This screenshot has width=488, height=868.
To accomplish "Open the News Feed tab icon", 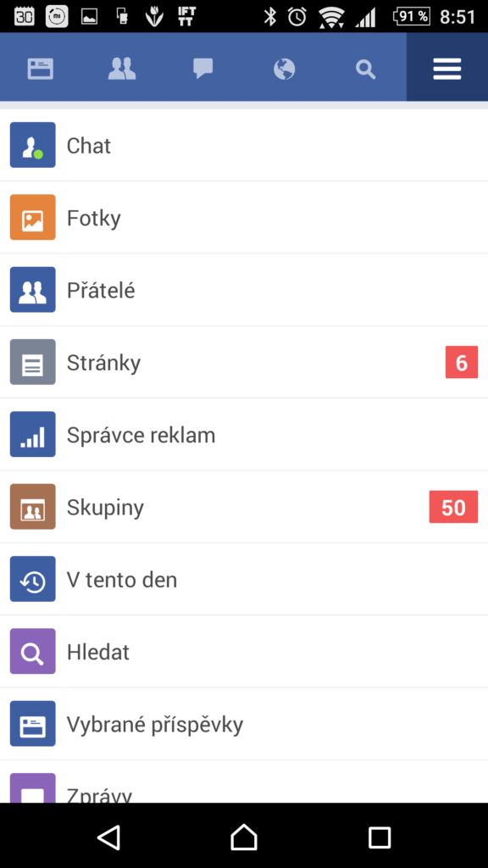I will 41,70.
